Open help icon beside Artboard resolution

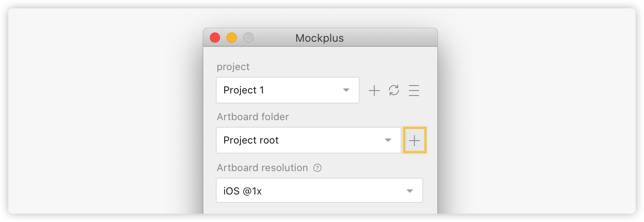(318, 168)
